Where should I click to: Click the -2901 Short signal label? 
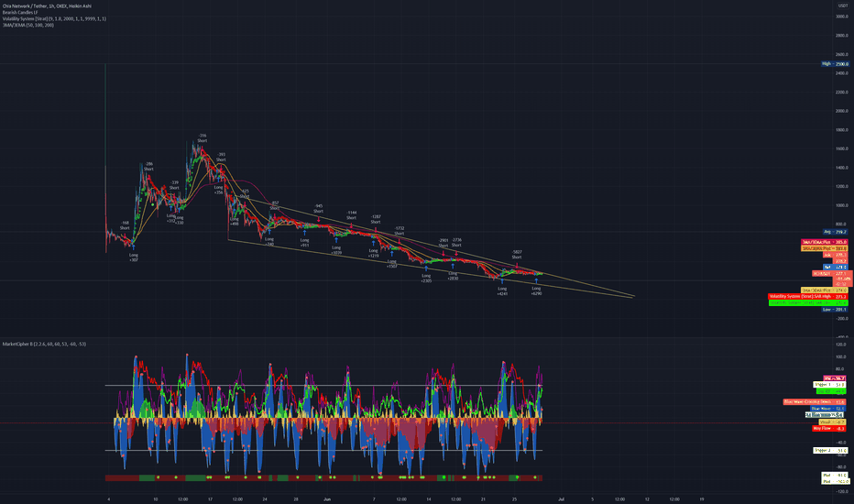[x=443, y=243]
